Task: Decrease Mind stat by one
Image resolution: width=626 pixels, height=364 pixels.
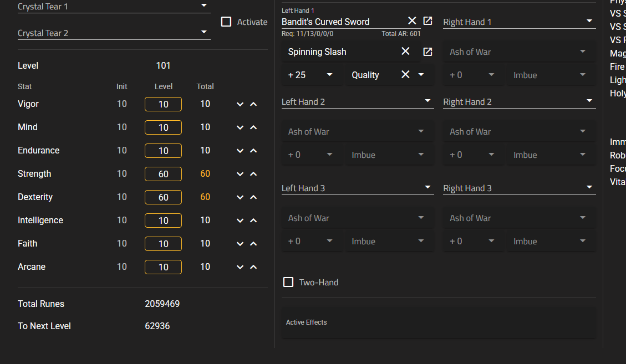Action: tap(240, 127)
